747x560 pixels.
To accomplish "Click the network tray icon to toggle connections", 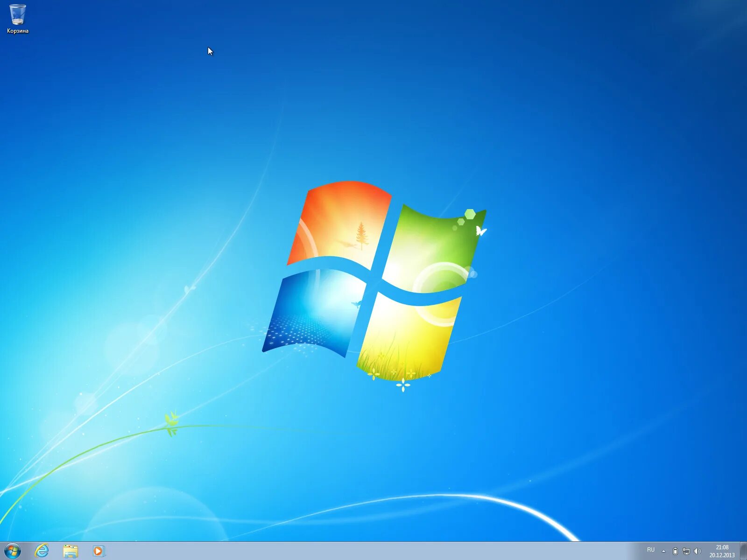I will (686, 551).
